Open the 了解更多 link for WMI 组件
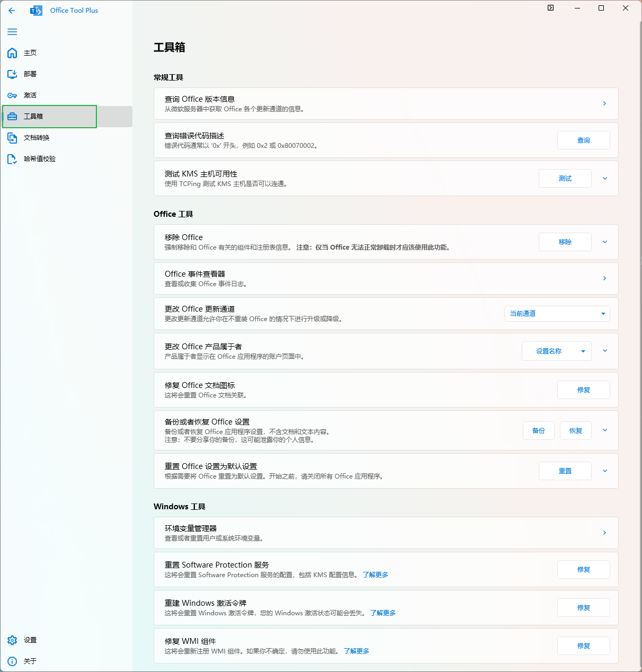This screenshot has height=672, width=642. coord(356,651)
